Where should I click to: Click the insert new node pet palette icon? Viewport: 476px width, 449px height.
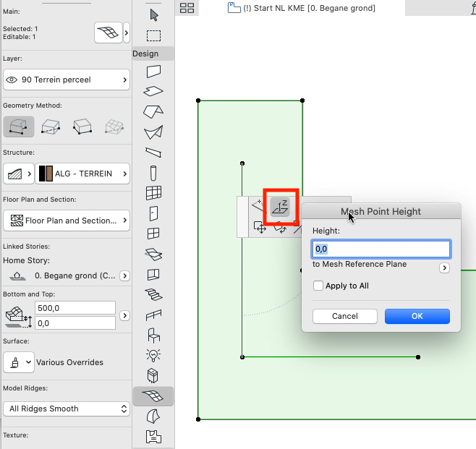258,205
